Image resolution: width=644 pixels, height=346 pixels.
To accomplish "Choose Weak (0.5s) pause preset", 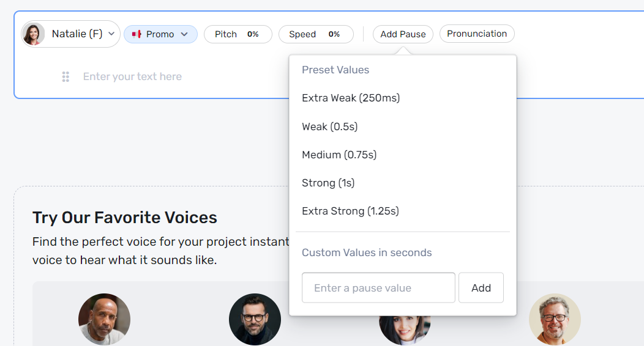I will [329, 127].
